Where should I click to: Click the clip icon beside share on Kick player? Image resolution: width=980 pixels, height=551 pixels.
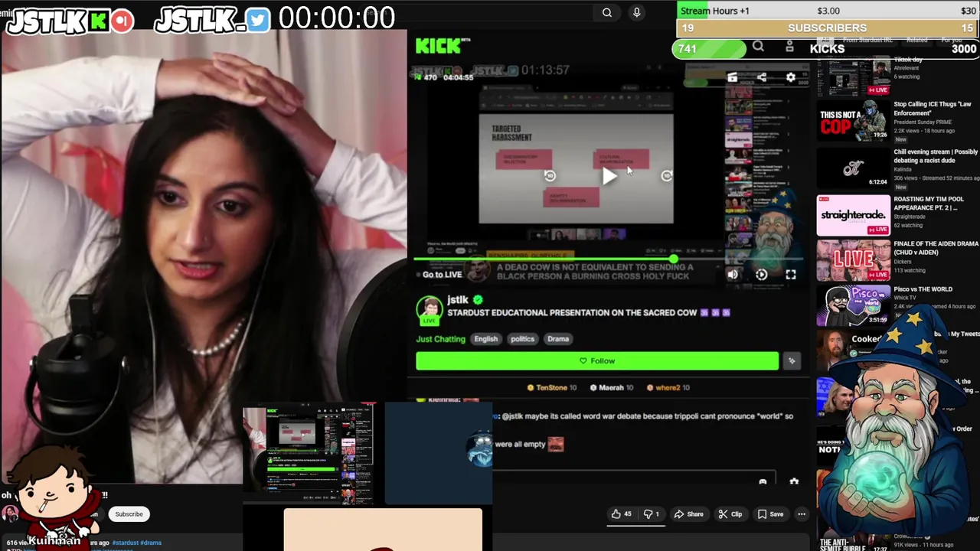pos(732,77)
